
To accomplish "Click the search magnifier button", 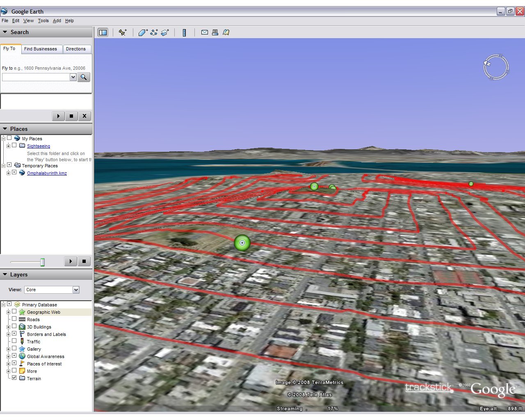I will tap(84, 77).
